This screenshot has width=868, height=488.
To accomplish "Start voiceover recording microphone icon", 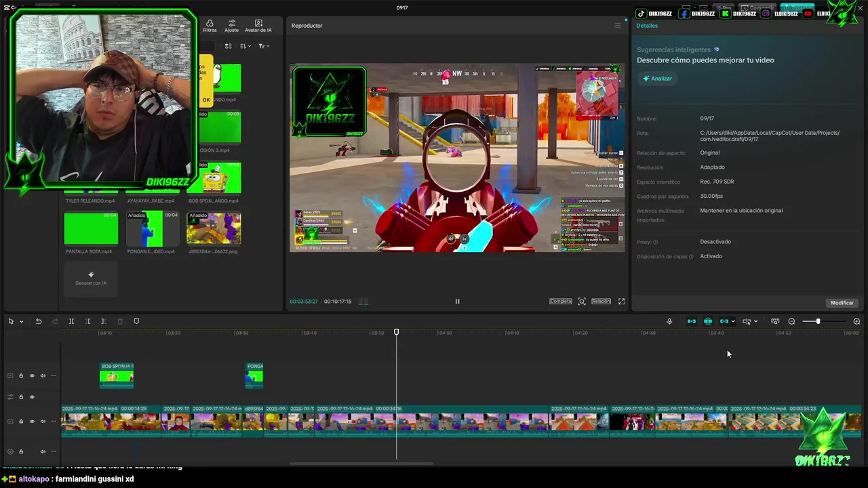I will [x=669, y=321].
